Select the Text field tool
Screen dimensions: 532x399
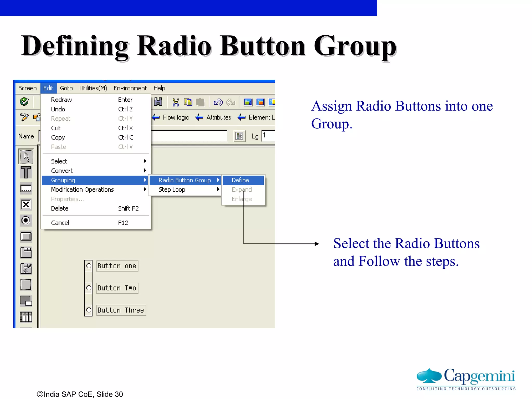pos(26,172)
